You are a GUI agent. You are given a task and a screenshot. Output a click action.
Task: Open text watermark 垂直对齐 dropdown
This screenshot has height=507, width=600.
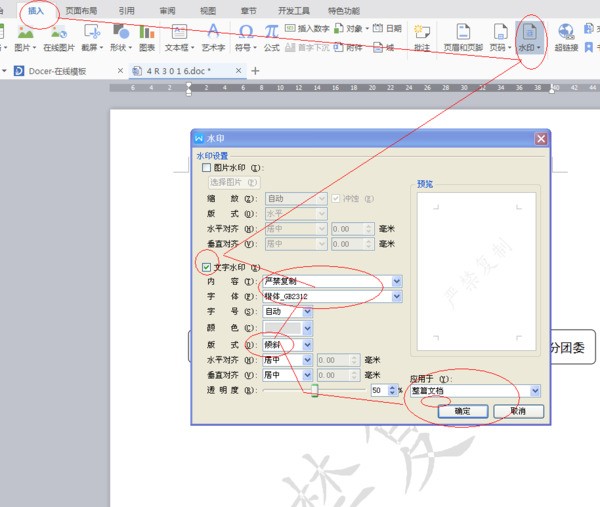pyautogui.click(x=307, y=375)
